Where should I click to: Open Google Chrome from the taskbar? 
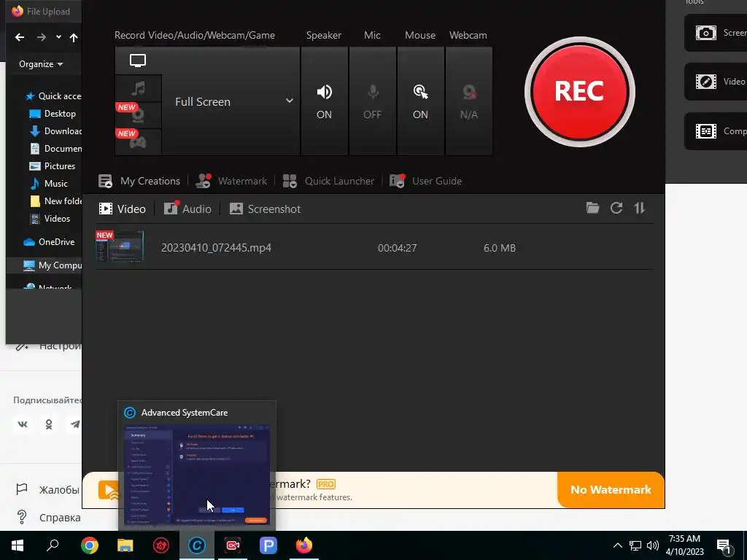(90, 545)
